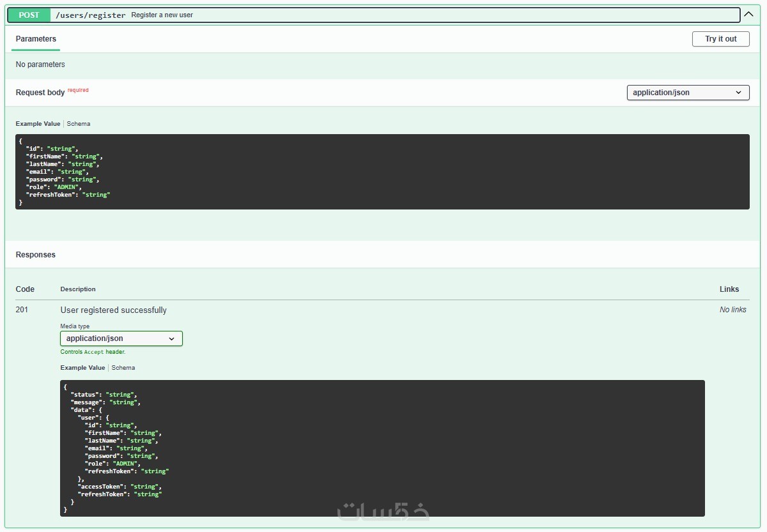Image resolution: width=767 pixels, height=532 pixels.
Task: Click the 'No links' text
Action: click(733, 310)
